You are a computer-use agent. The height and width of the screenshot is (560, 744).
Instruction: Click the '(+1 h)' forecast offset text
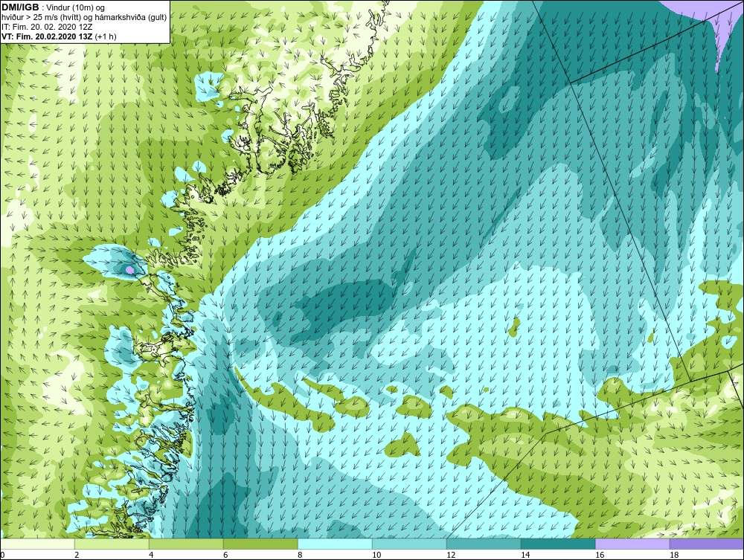point(106,36)
